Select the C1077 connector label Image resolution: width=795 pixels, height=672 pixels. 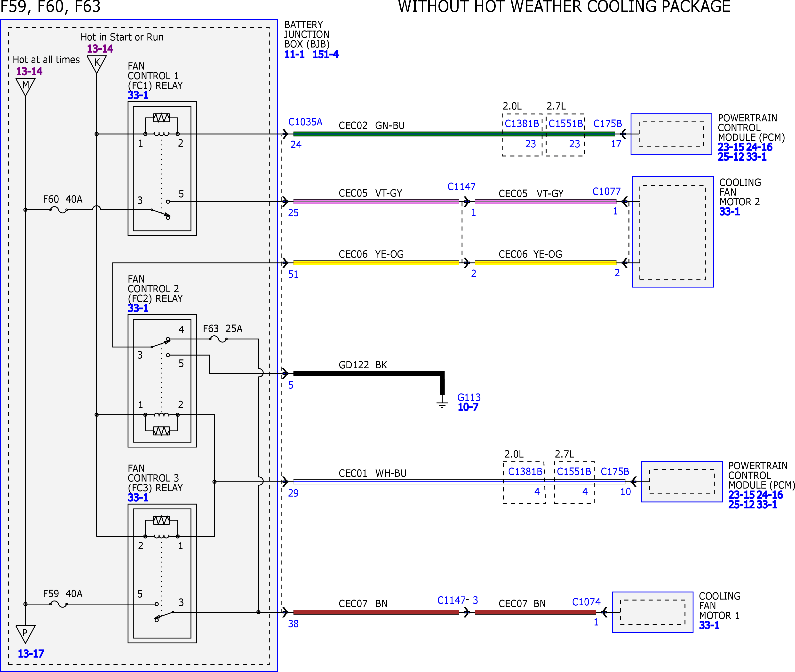pos(606,191)
